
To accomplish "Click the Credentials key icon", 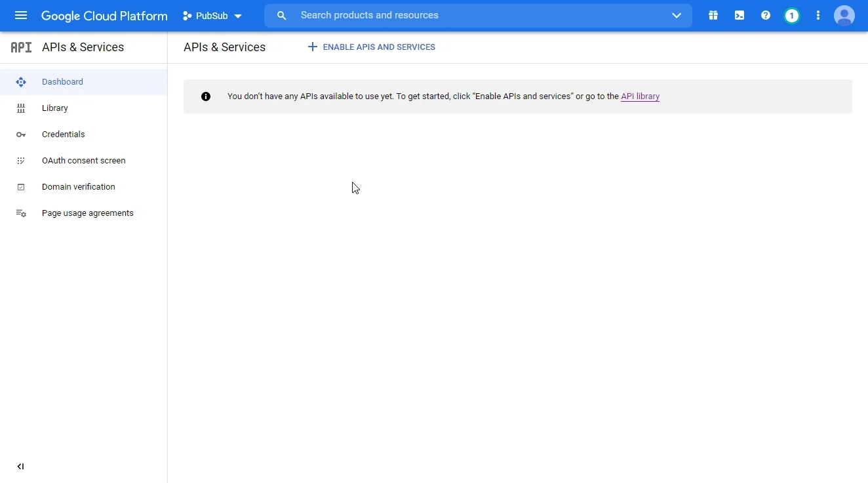I will 21,135.
